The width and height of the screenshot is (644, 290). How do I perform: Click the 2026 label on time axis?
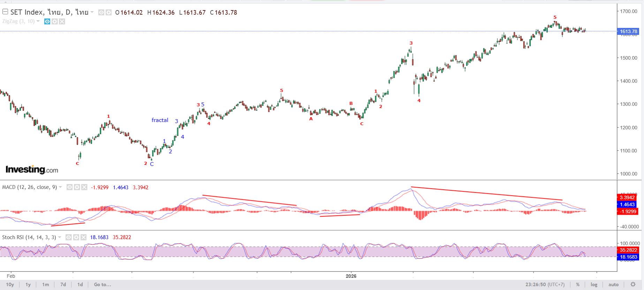click(351, 276)
